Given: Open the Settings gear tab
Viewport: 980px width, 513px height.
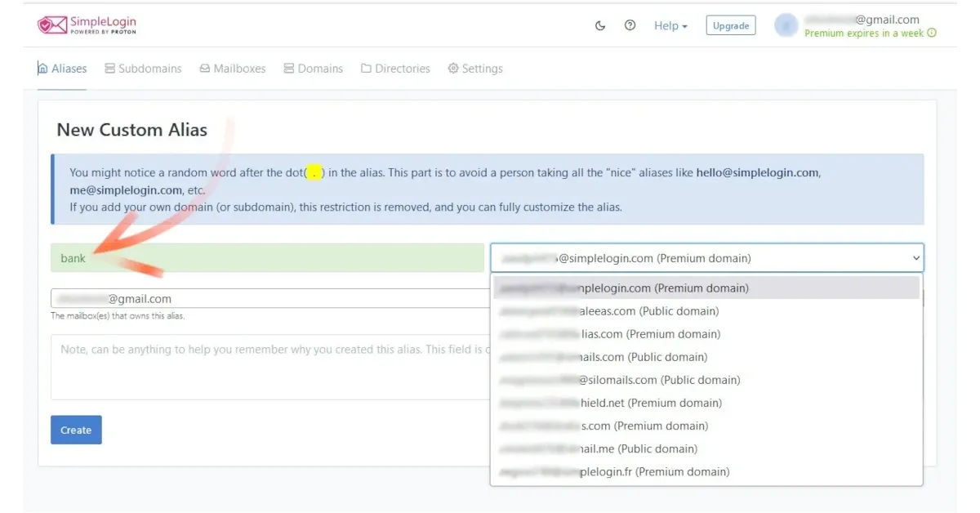Looking at the screenshot, I should (475, 69).
